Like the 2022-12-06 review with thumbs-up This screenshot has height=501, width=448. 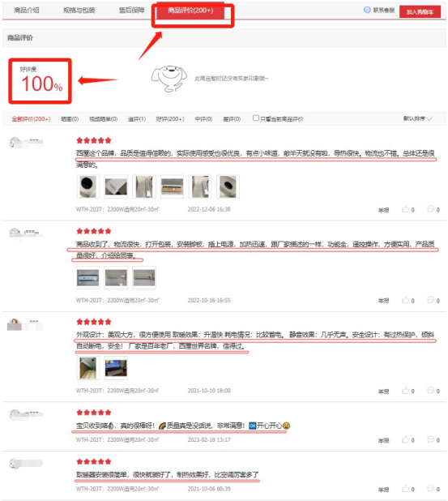tap(405, 209)
